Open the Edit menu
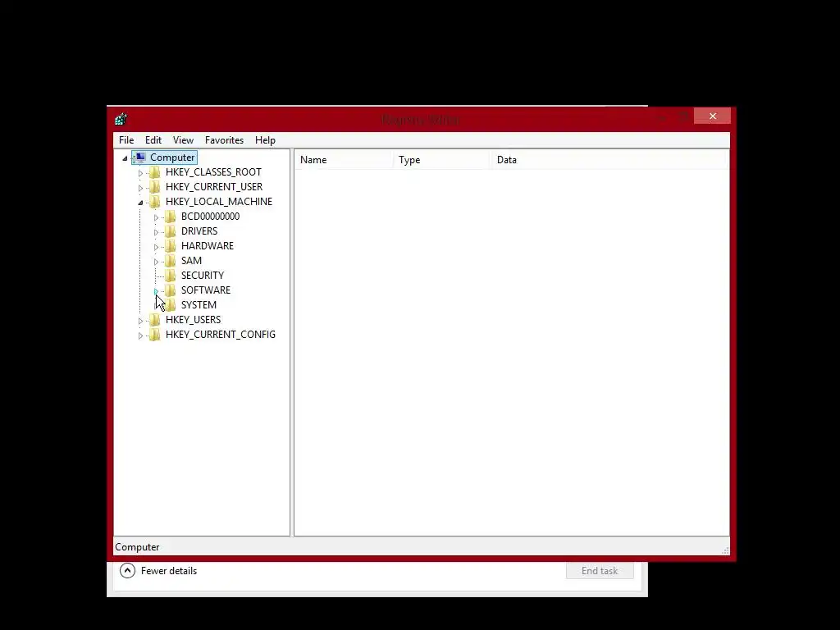Viewport: 840px width, 630px height. (x=153, y=139)
